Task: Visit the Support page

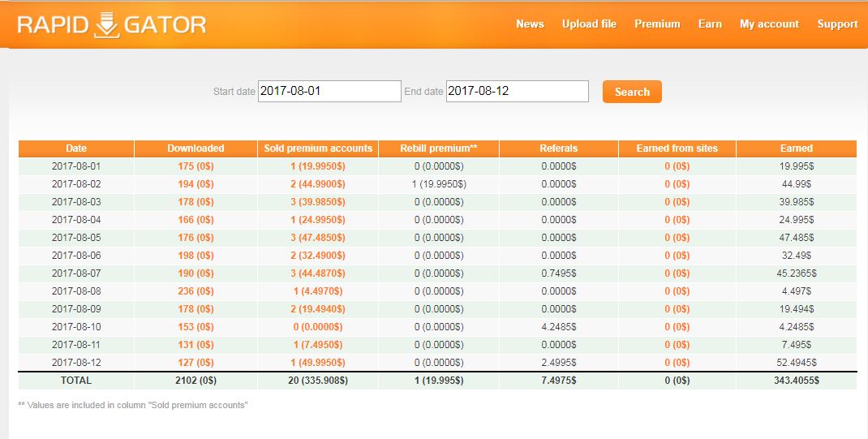Action: [x=837, y=24]
